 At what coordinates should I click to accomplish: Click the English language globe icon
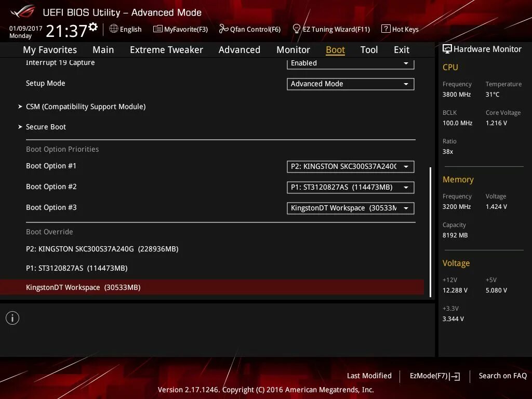(114, 29)
